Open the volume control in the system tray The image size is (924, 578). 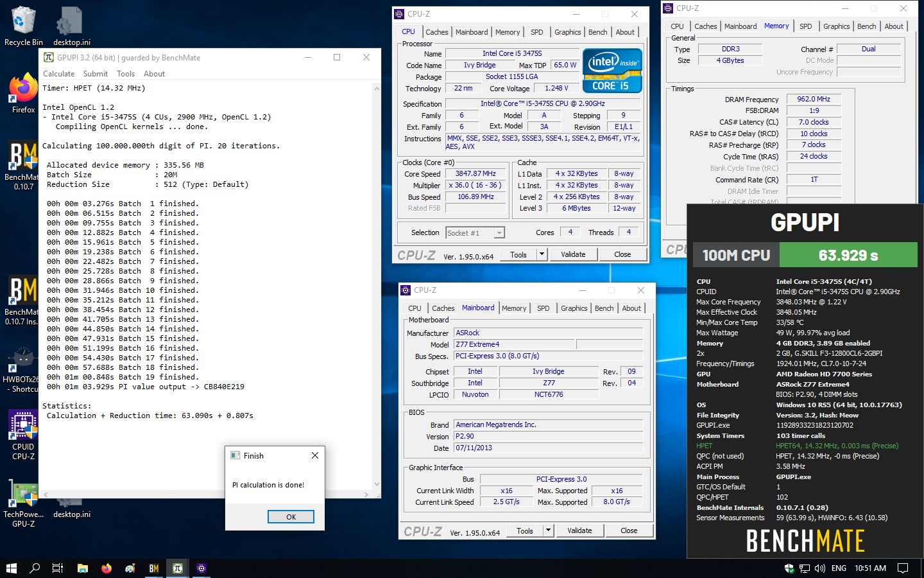click(819, 568)
